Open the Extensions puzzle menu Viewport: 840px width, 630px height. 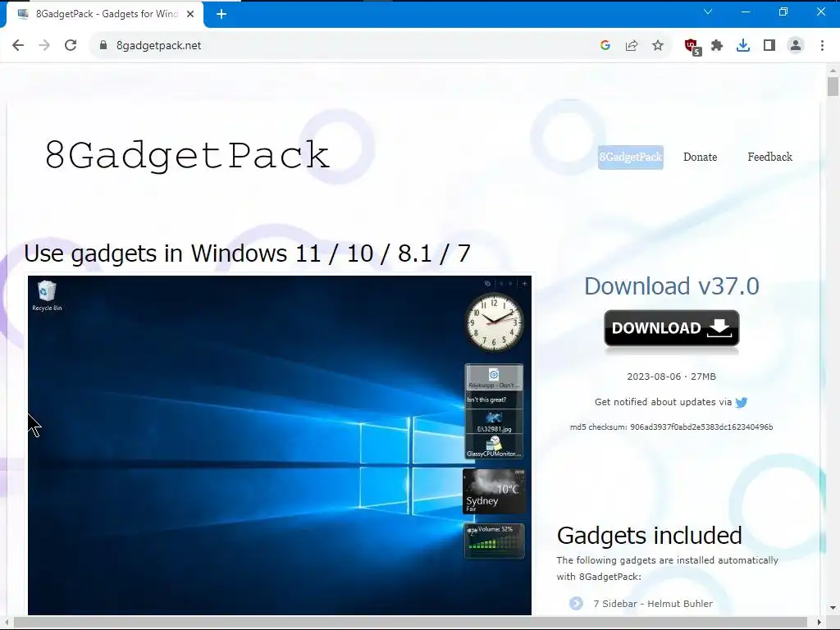(717, 46)
